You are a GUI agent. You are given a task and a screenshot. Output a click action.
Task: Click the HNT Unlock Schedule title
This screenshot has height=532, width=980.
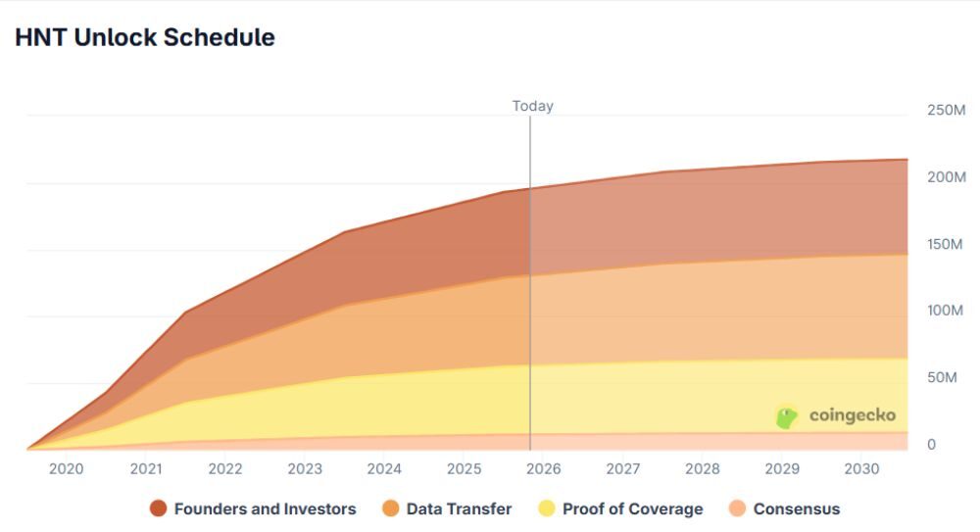click(x=145, y=37)
